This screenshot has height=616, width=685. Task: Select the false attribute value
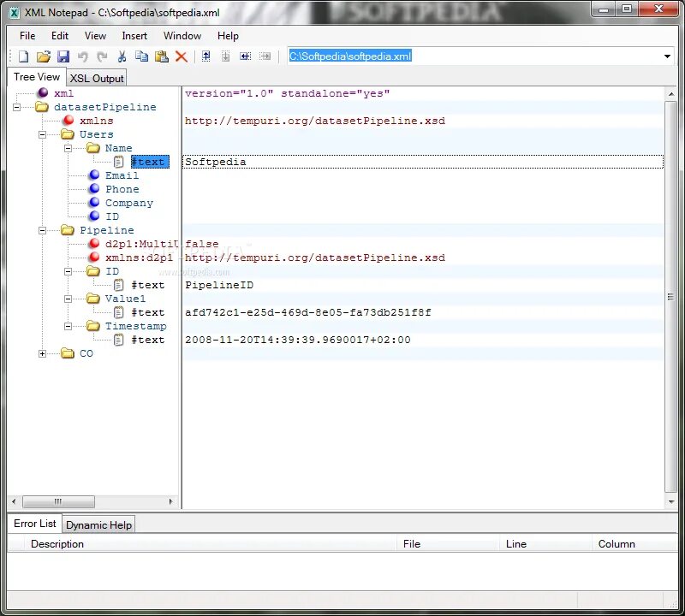pos(201,244)
